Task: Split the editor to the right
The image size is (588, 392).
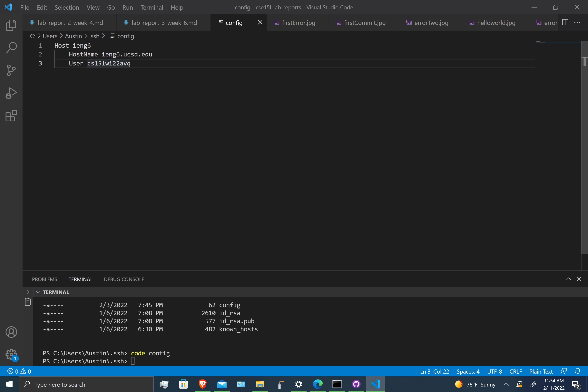Action: click(x=565, y=23)
